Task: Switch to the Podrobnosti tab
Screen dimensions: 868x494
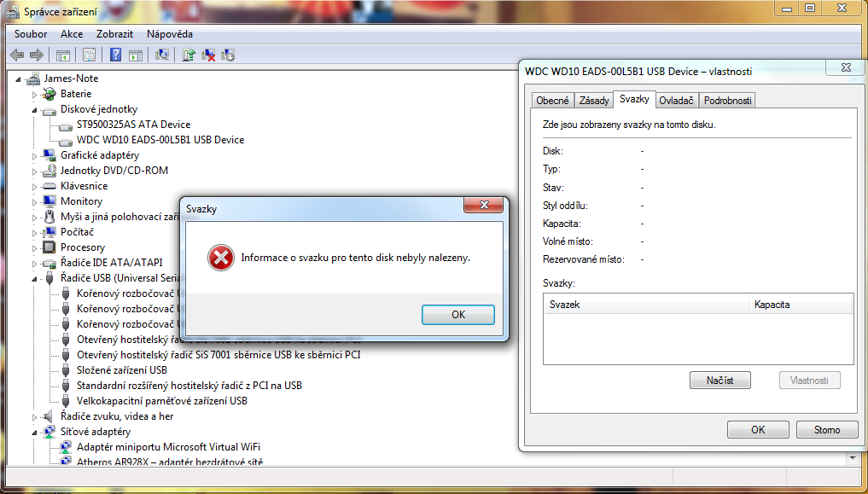Action: (x=727, y=100)
